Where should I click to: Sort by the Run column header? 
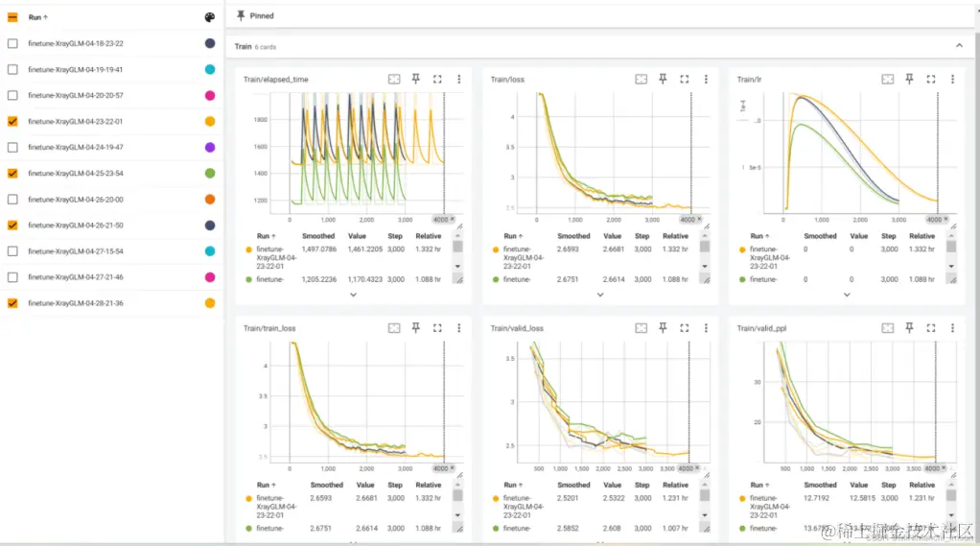(x=37, y=17)
